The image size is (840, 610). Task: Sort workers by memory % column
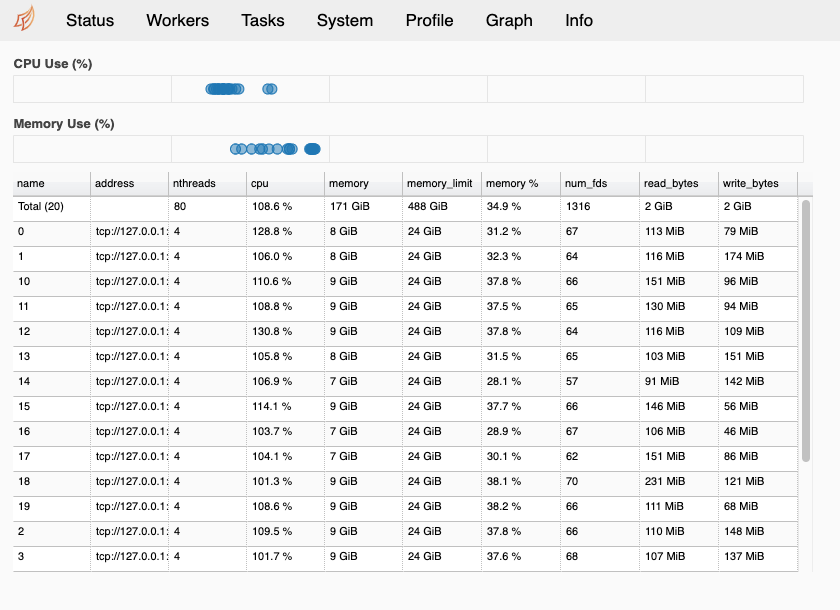[505, 184]
